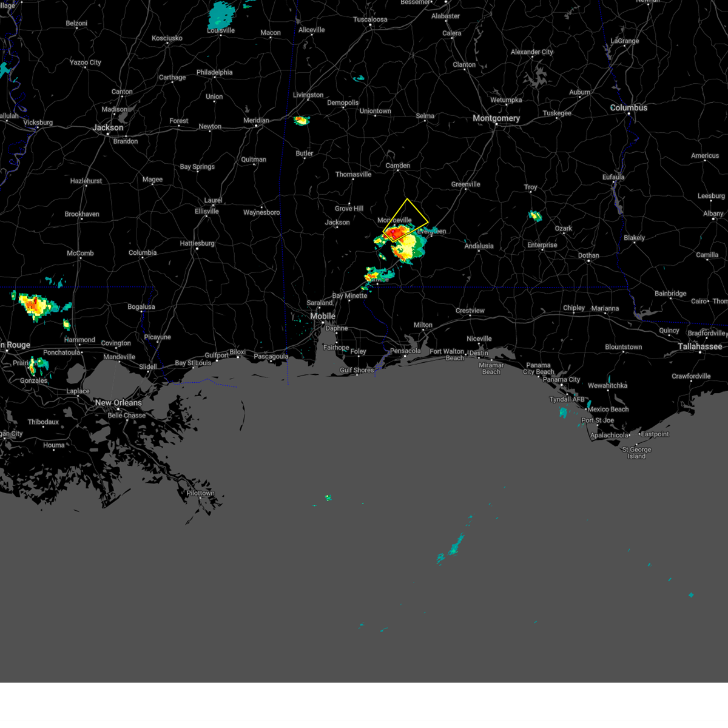Select the Andalusia label
The image size is (728, 728).
point(479,246)
